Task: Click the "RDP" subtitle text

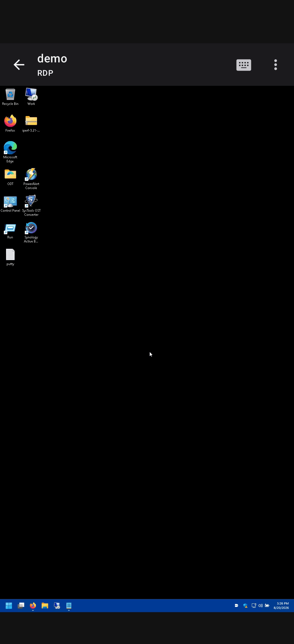Action: (x=45, y=73)
